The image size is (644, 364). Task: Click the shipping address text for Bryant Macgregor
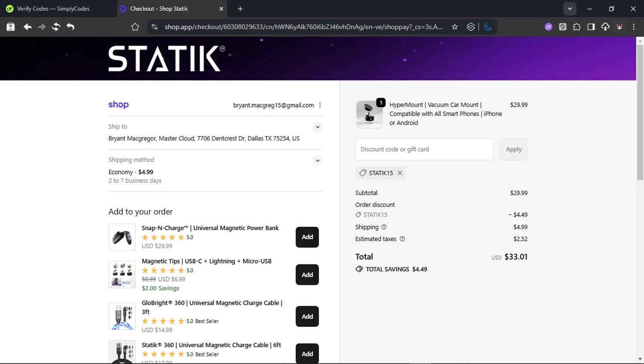click(204, 138)
